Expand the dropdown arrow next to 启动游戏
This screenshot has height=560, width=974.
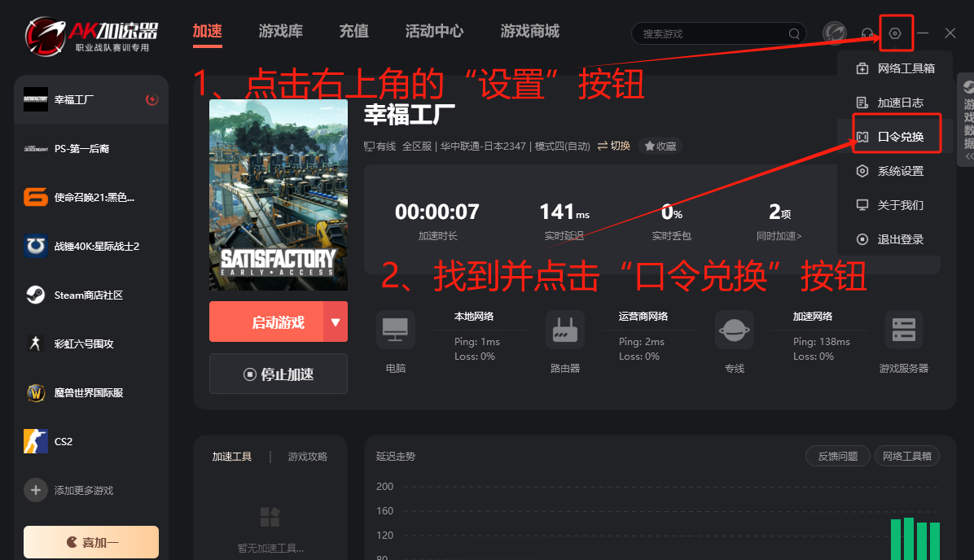(x=336, y=322)
